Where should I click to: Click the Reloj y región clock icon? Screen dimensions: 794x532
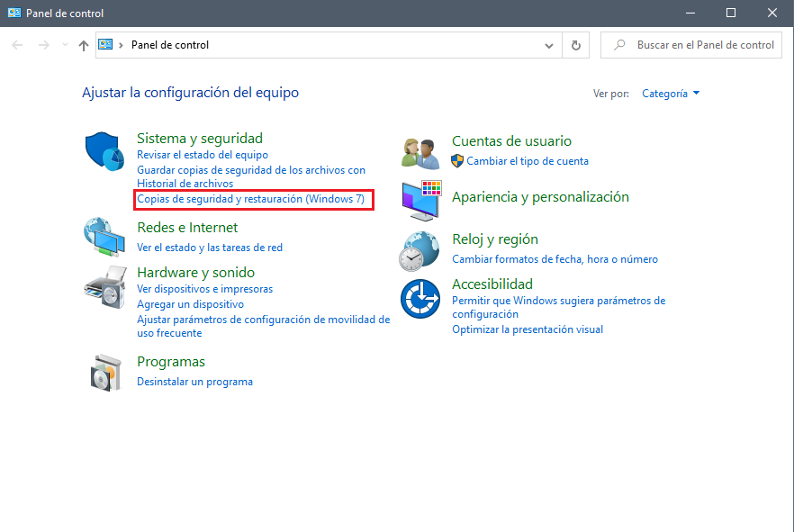point(420,250)
